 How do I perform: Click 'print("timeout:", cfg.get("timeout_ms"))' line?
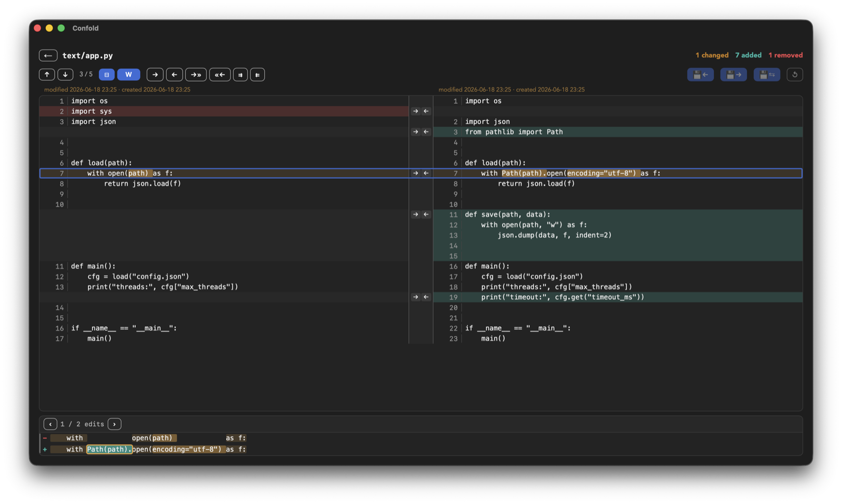coord(563,297)
